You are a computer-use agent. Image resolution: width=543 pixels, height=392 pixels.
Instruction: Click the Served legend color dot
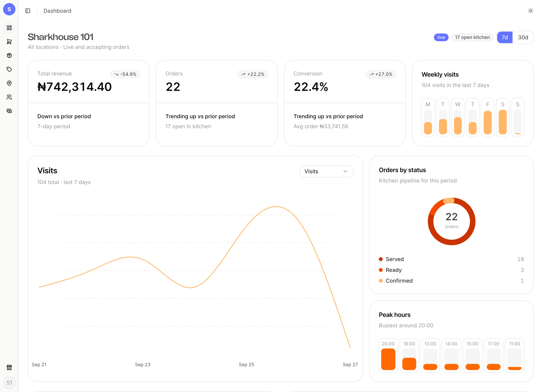(x=381, y=259)
